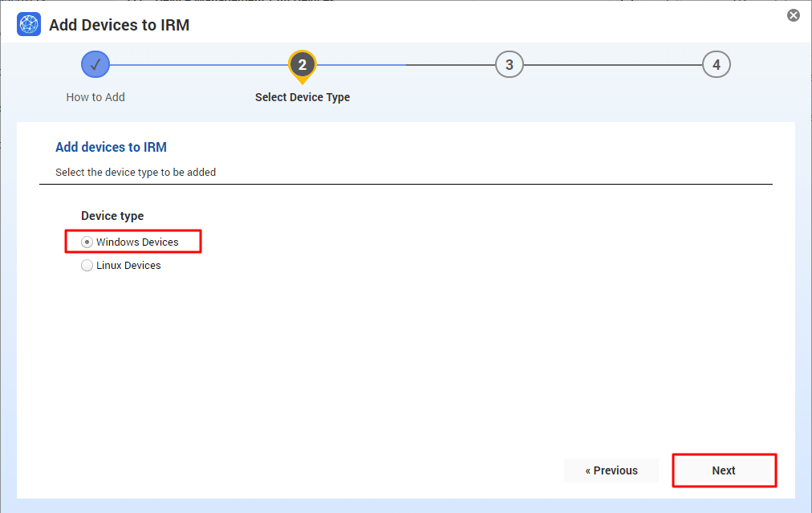Select the Windows Devices radio button

click(x=87, y=241)
